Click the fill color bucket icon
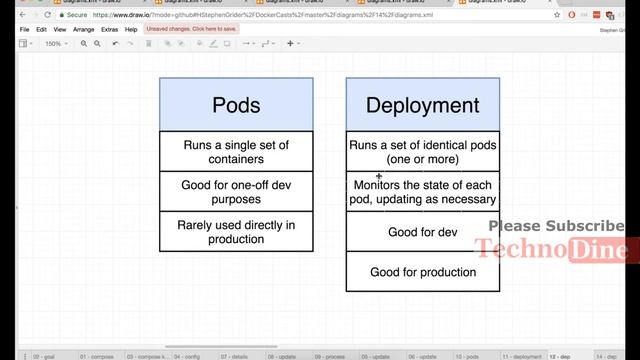Screen dimensions: 640x360 200,43
